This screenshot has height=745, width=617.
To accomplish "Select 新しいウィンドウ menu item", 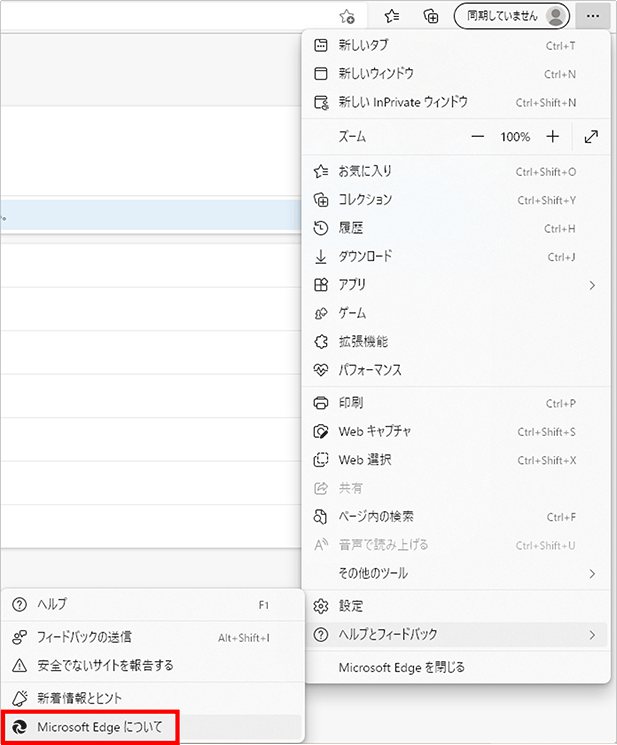I will [x=456, y=74].
